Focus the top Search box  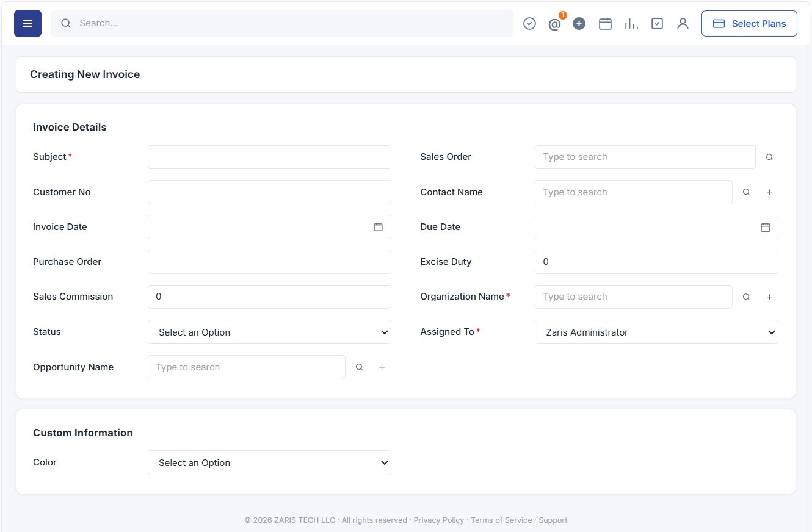pos(281,23)
